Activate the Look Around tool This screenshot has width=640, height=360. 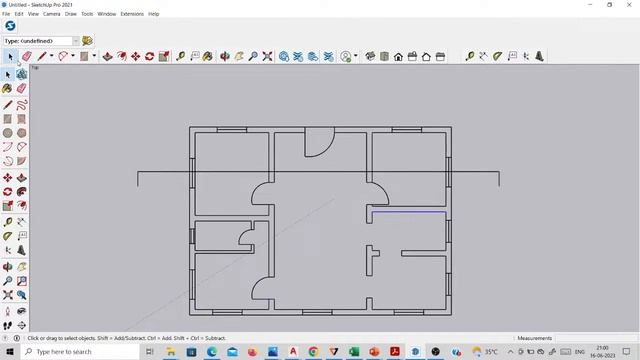click(x=22, y=311)
